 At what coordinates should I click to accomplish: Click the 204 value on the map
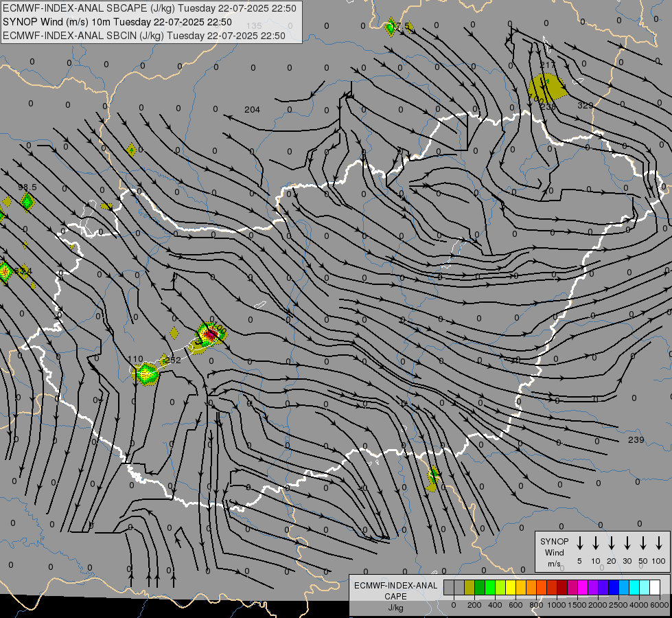coord(252,110)
